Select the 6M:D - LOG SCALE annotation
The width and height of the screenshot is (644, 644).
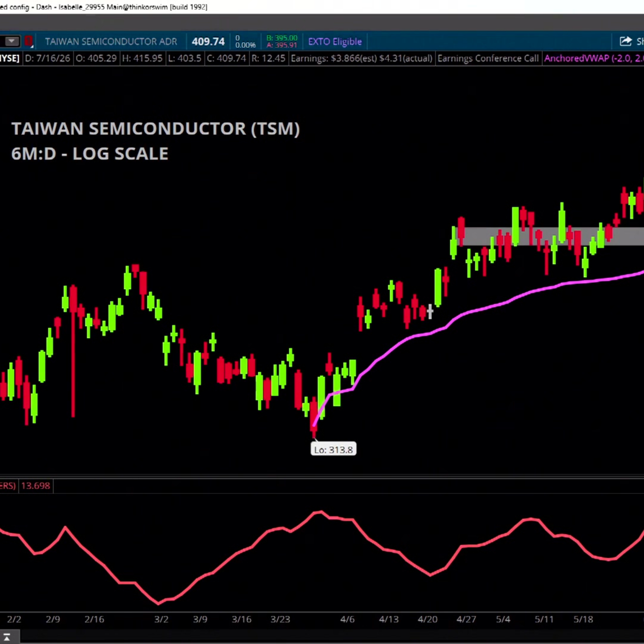(x=90, y=154)
